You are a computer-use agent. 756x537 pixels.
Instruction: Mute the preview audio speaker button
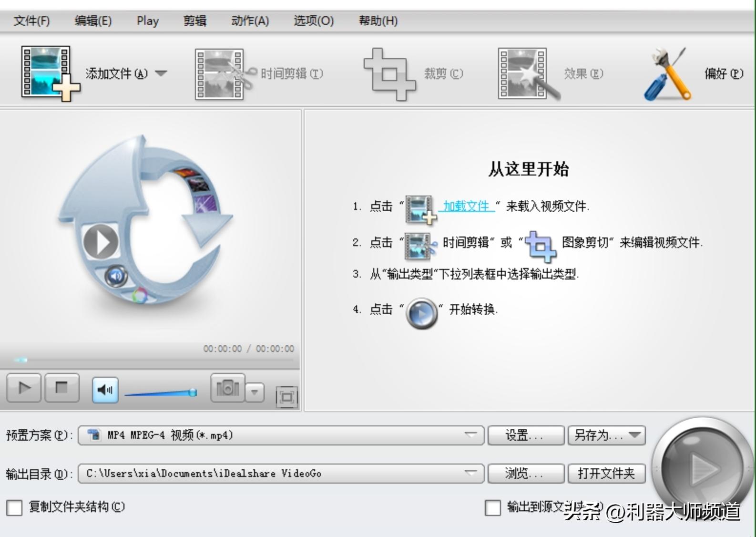105,390
